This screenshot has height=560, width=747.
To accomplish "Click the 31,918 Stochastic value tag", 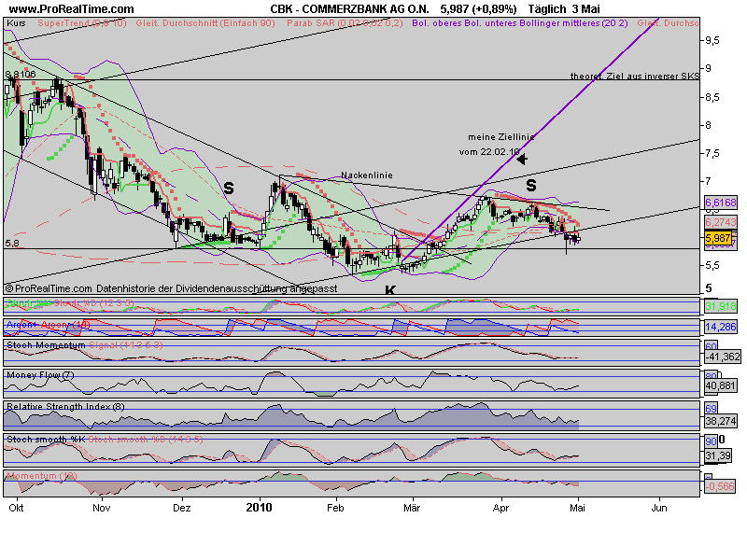I will click(721, 306).
